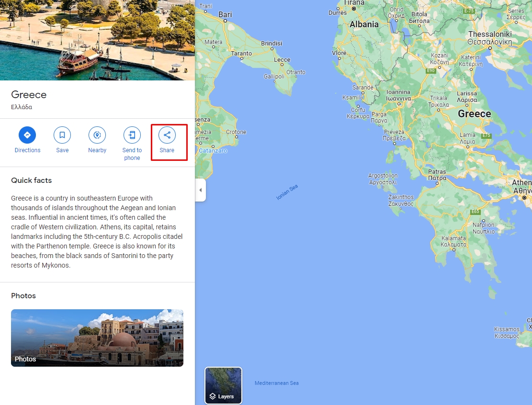Click the Sarandë label on map

pos(362,88)
